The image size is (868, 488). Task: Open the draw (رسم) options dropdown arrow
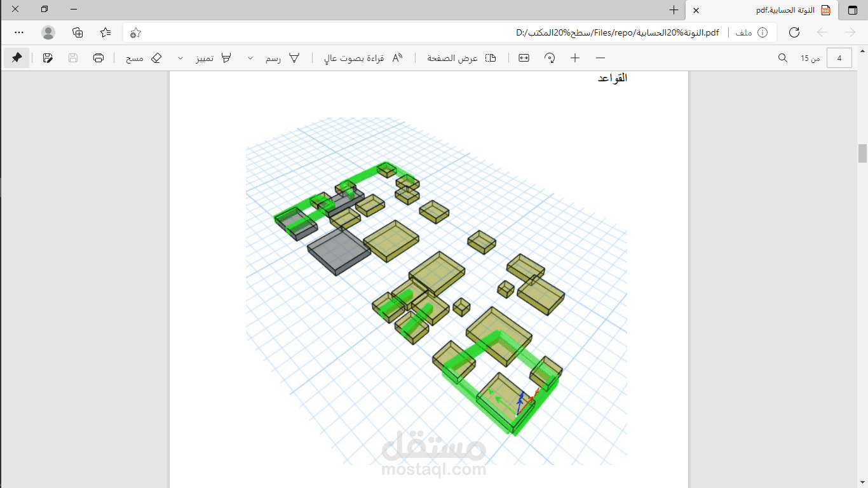click(250, 58)
